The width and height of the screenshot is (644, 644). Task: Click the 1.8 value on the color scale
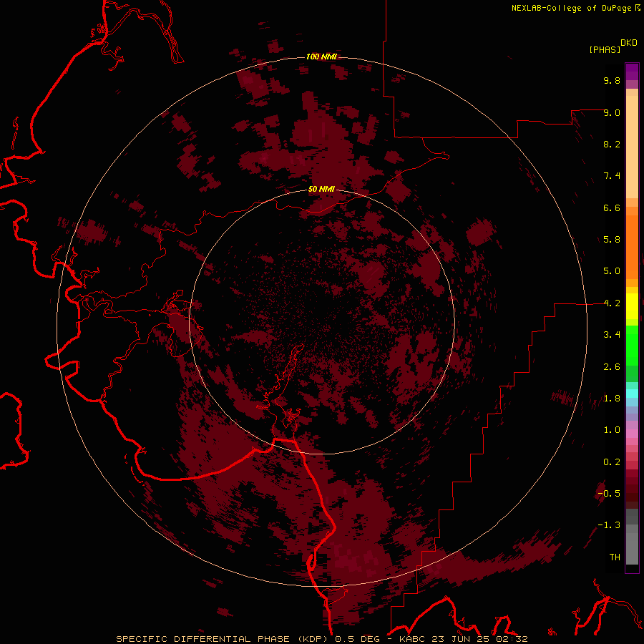click(x=612, y=399)
